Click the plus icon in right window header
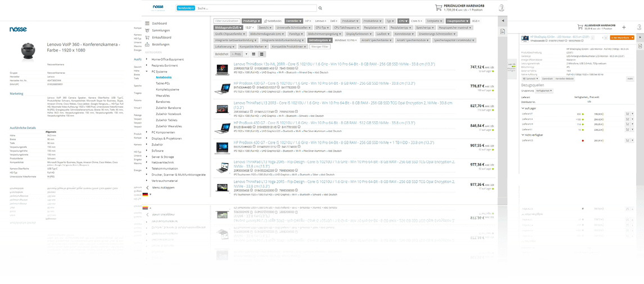The height and width of the screenshot is (284, 644). (624, 28)
